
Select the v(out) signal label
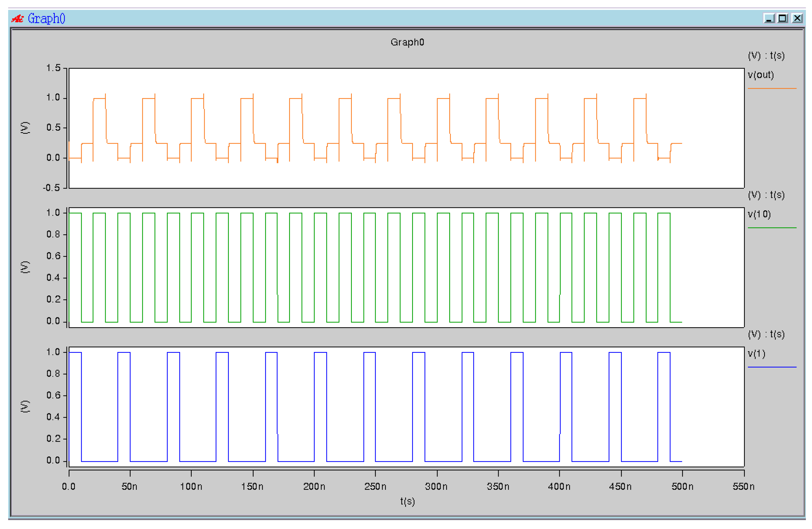[761, 75]
